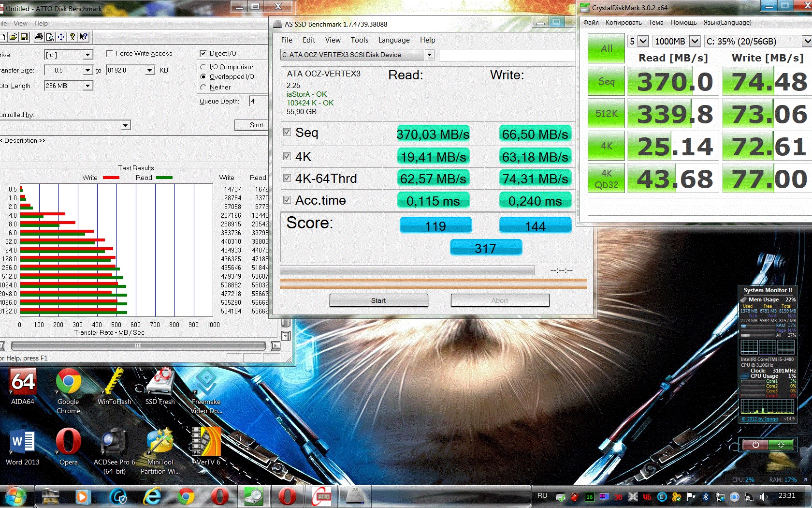Viewport: 812px width, 508px height.
Task: Select the I/O Comparison radio option
Action: (203, 67)
